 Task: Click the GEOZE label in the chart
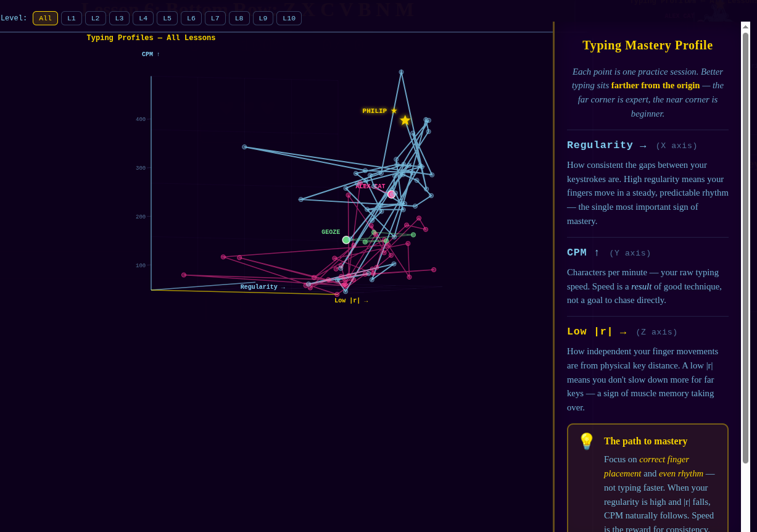[331, 232]
